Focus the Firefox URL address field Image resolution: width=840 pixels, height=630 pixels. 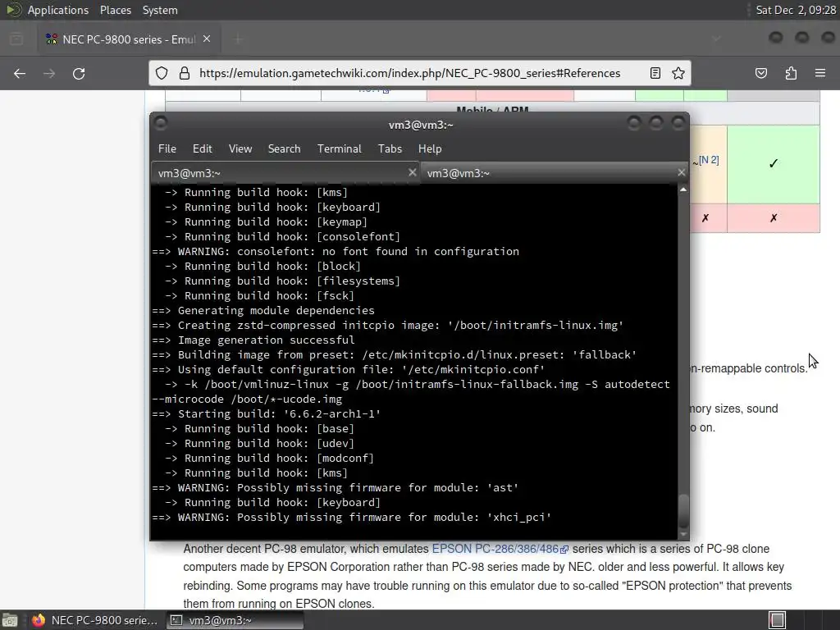[x=410, y=73]
